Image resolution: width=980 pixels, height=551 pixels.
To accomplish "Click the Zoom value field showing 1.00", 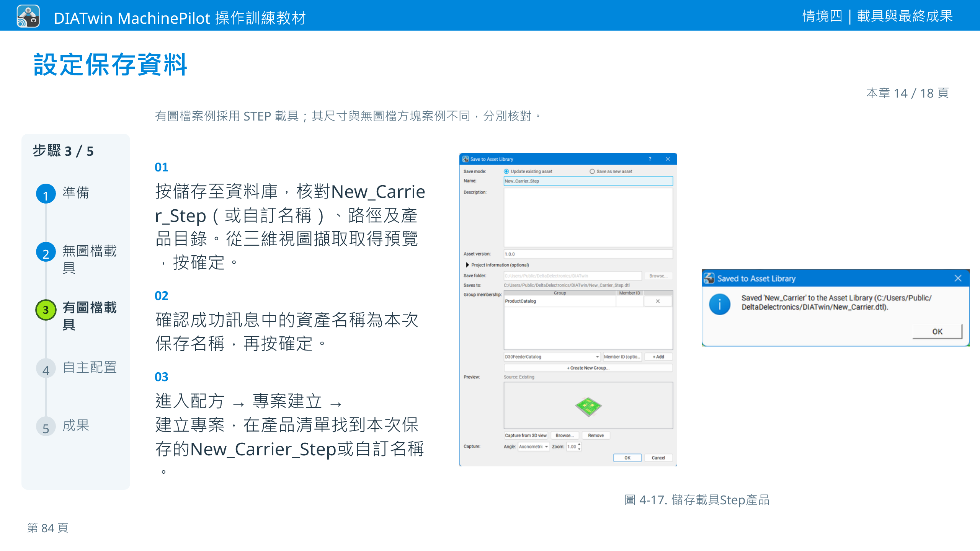I will (x=572, y=447).
